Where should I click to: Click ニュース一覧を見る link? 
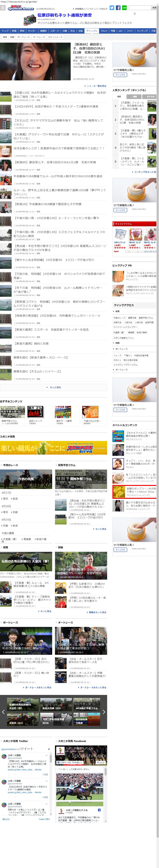(95, 86)
